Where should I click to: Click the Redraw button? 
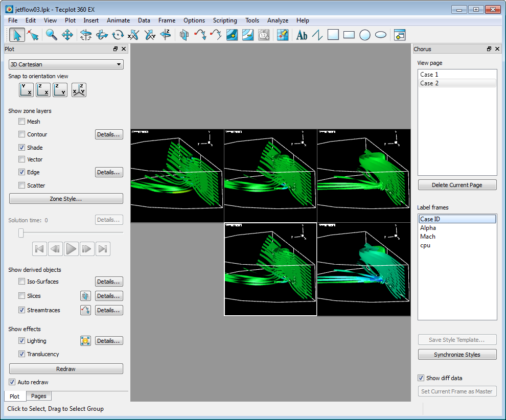coord(66,369)
